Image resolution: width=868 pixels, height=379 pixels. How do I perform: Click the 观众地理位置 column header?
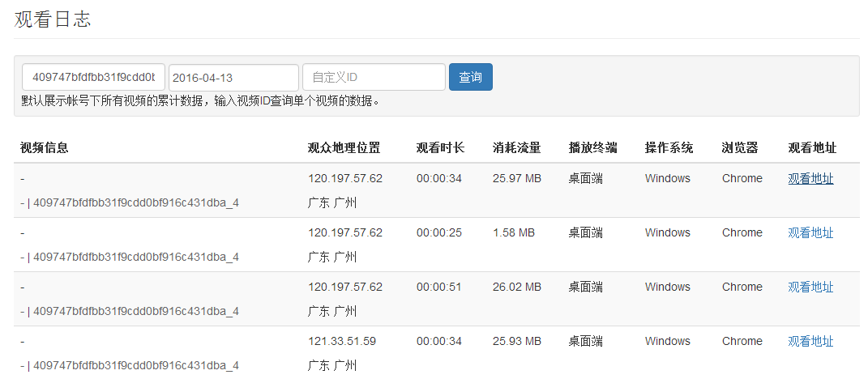tap(344, 148)
